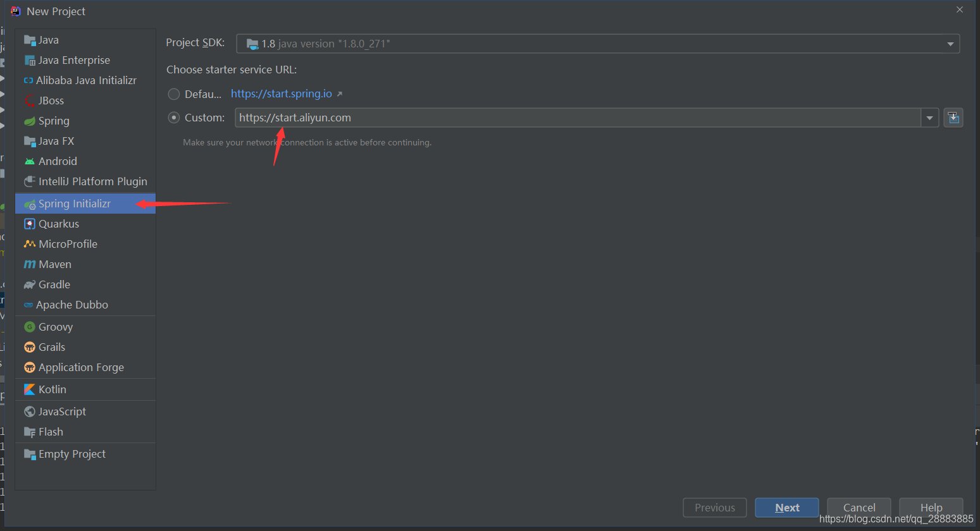Select the Java FX label text

click(x=56, y=141)
